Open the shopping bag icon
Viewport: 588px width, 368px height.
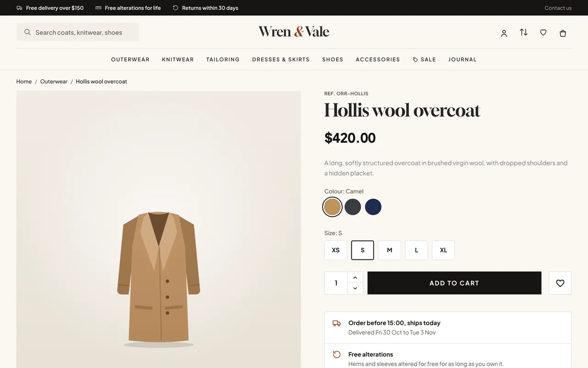click(x=563, y=33)
